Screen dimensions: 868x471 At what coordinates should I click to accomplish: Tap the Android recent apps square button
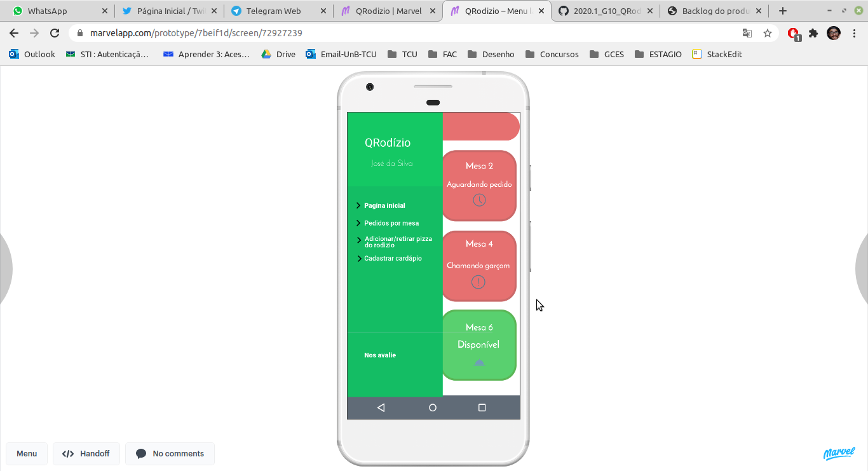pos(482,407)
